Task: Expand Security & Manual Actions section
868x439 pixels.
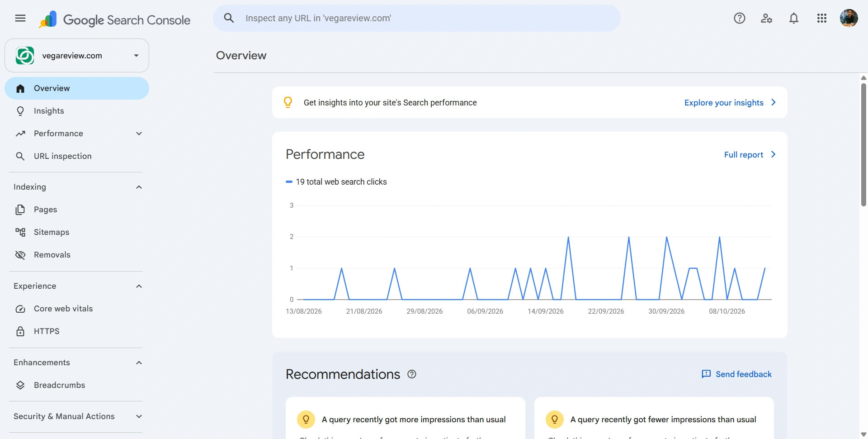Action: click(x=139, y=416)
